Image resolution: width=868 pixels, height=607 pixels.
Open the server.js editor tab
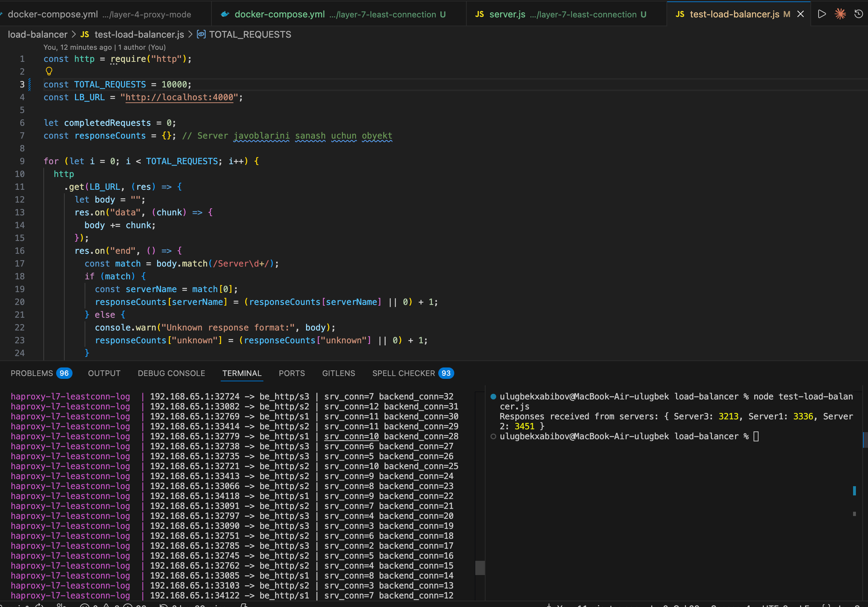(x=566, y=14)
